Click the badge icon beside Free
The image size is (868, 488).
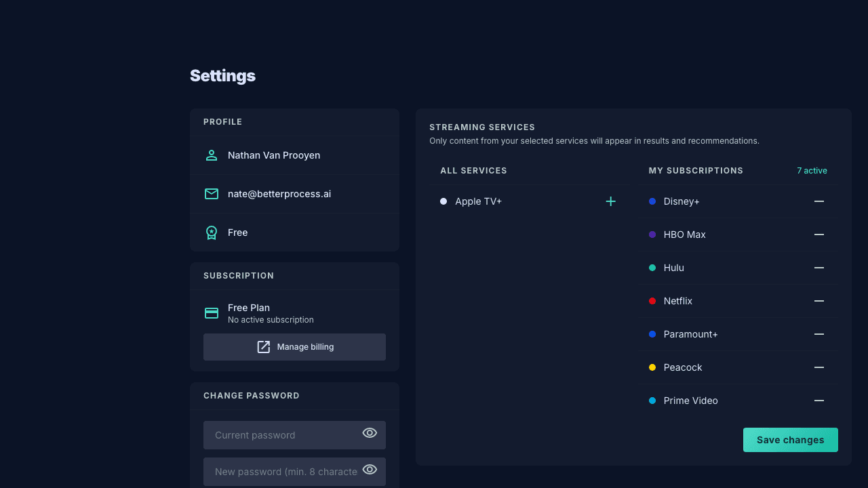tap(211, 232)
